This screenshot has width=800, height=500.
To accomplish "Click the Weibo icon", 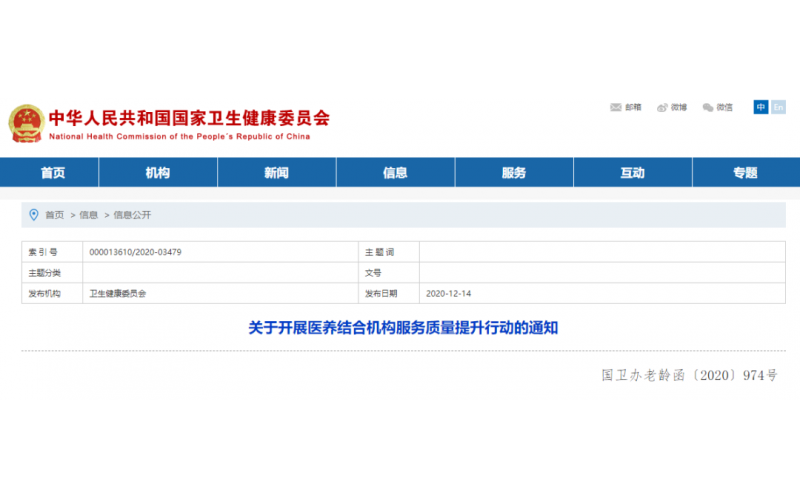I will 662,107.
